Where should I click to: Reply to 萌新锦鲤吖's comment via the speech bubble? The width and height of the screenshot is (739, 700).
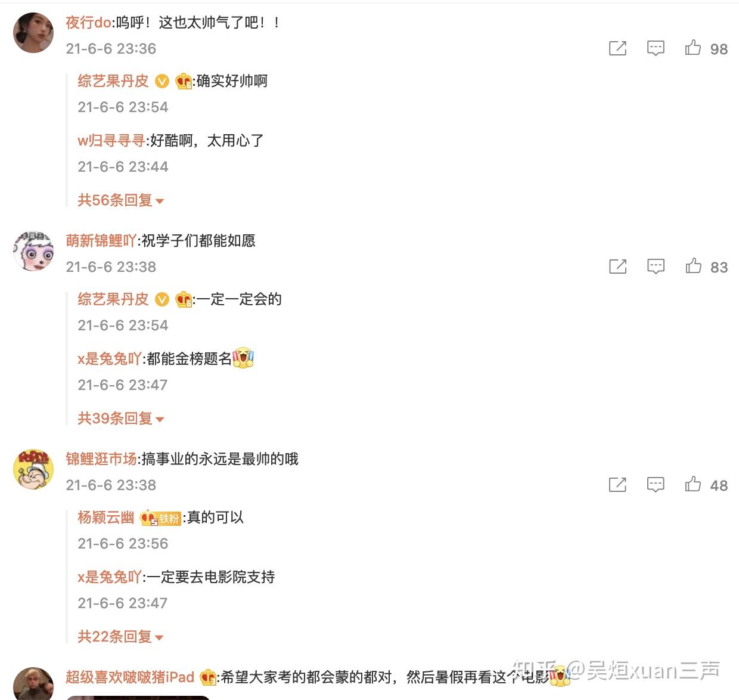click(x=656, y=267)
